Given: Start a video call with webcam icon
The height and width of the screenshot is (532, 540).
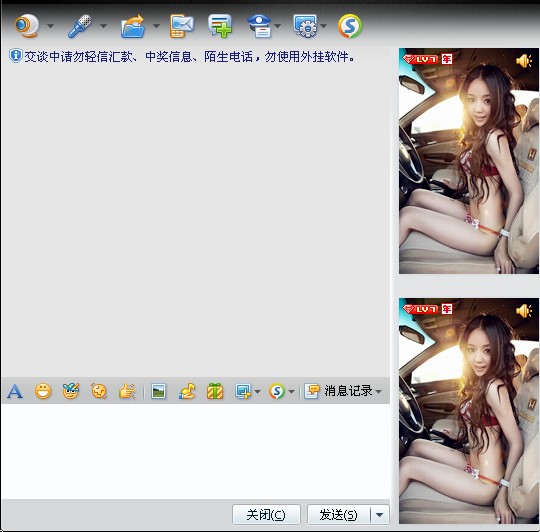Looking at the screenshot, I should point(27,26).
